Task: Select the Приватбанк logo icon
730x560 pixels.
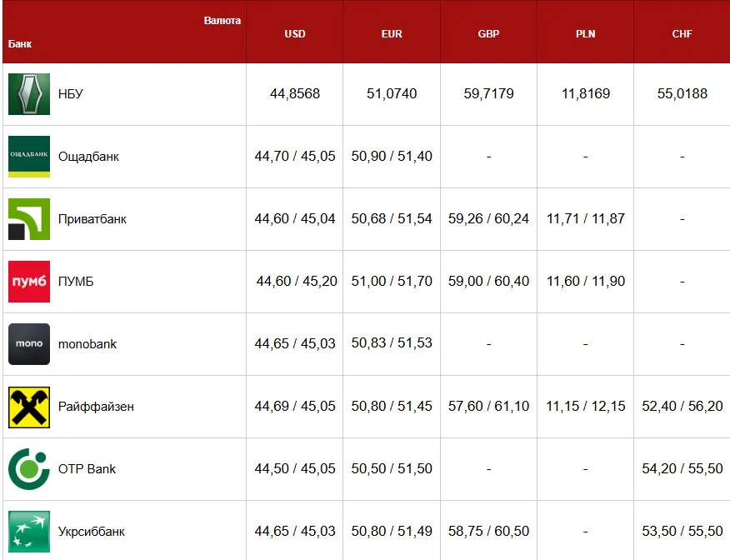Action: [29, 219]
